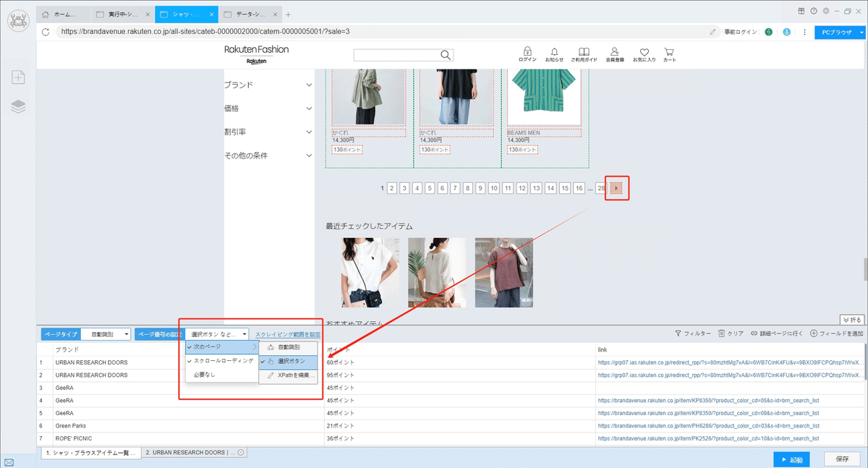This screenshot has width=868, height=468.
Task: Open the ページタイプ 自動識別 dropdown
Action: [106, 334]
